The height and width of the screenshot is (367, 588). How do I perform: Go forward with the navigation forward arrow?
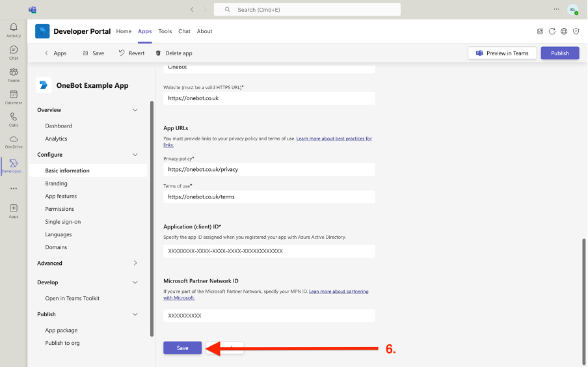[x=205, y=9]
